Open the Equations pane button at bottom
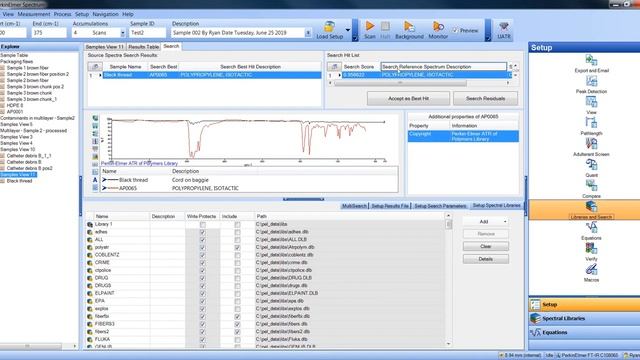The height and width of the screenshot is (360, 640). [x=584, y=333]
